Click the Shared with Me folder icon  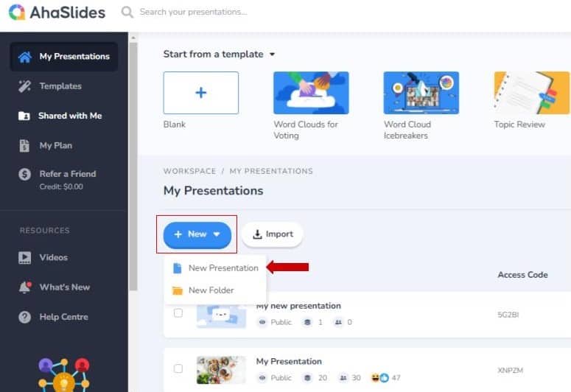pos(24,116)
